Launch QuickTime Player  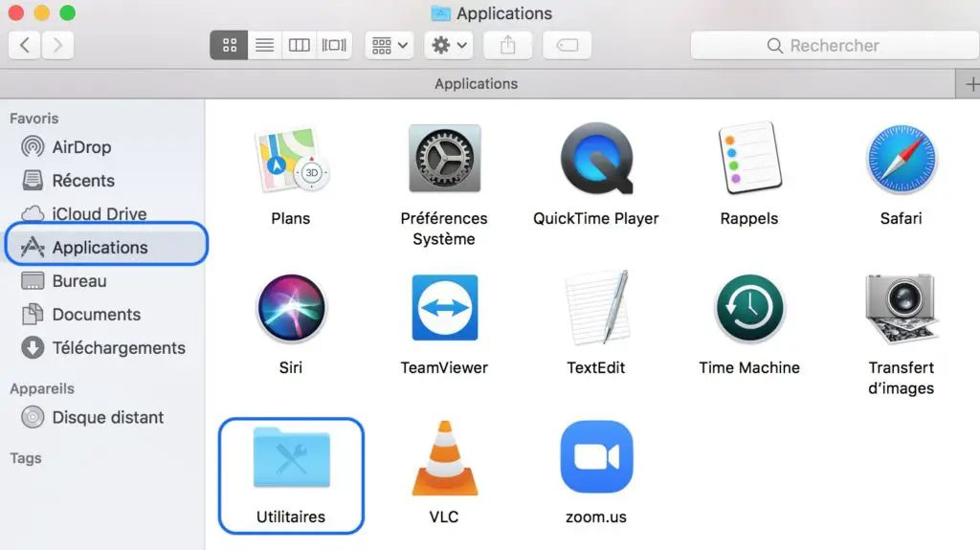pyautogui.click(x=597, y=158)
